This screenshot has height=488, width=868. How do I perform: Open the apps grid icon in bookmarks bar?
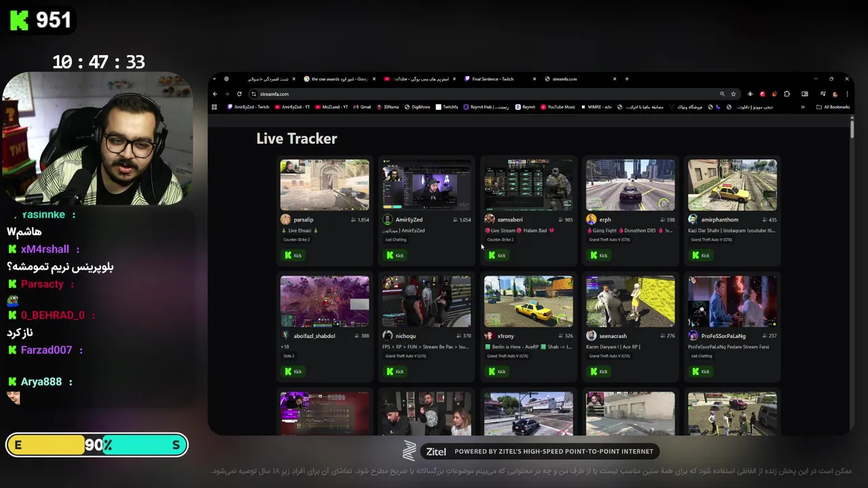pyautogui.click(x=215, y=107)
